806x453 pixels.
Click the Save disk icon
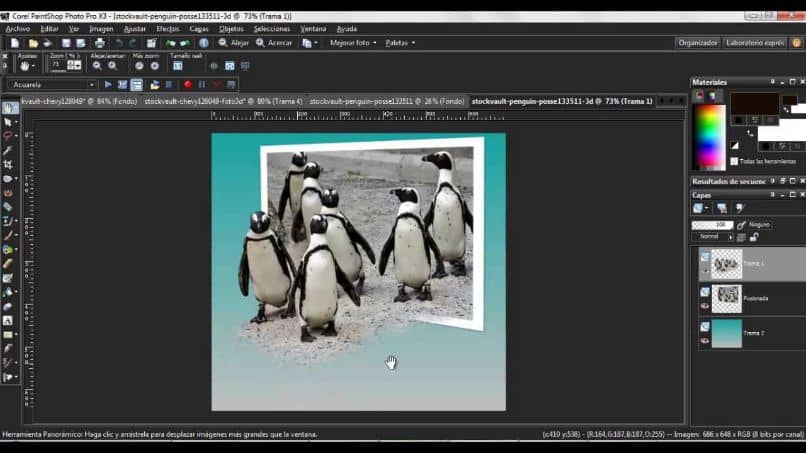[66, 43]
